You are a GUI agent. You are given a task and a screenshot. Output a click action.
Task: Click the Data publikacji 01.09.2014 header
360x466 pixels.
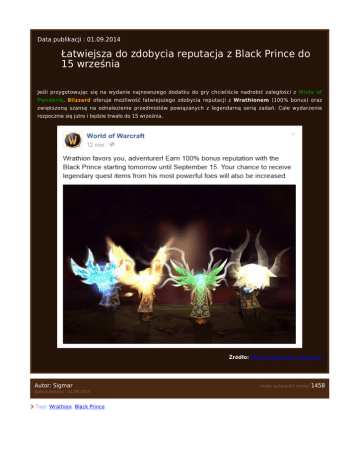(x=79, y=39)
